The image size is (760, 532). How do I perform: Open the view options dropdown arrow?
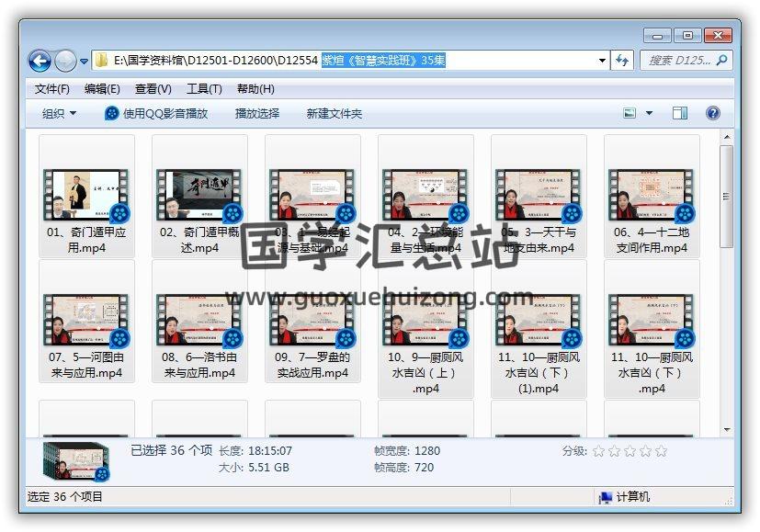click(649, 114)
